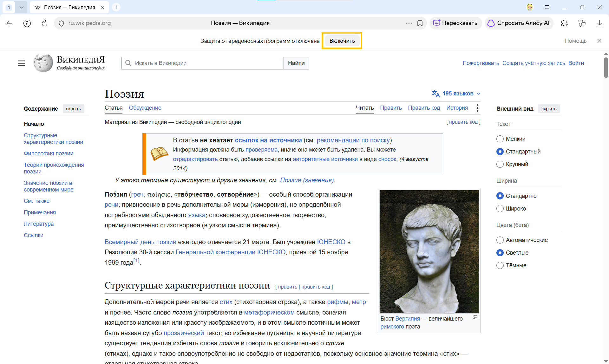Select the Тёмные color theme
The width and height of the screenshot is (609, 364).
(500, 265)
